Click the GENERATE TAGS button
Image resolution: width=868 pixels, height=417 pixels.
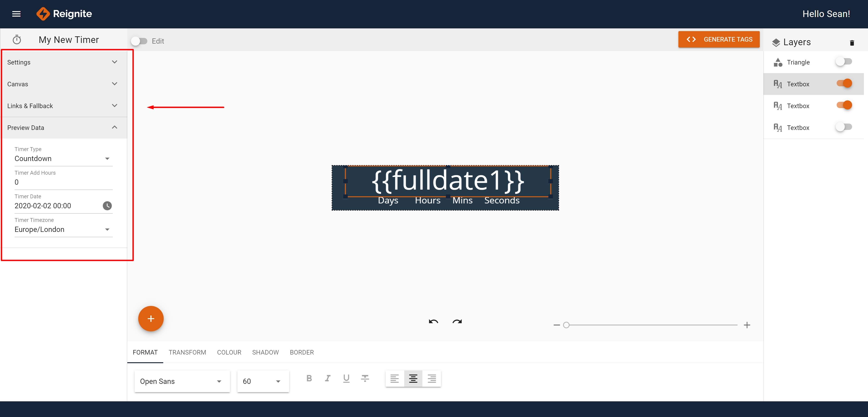point(719,39)
